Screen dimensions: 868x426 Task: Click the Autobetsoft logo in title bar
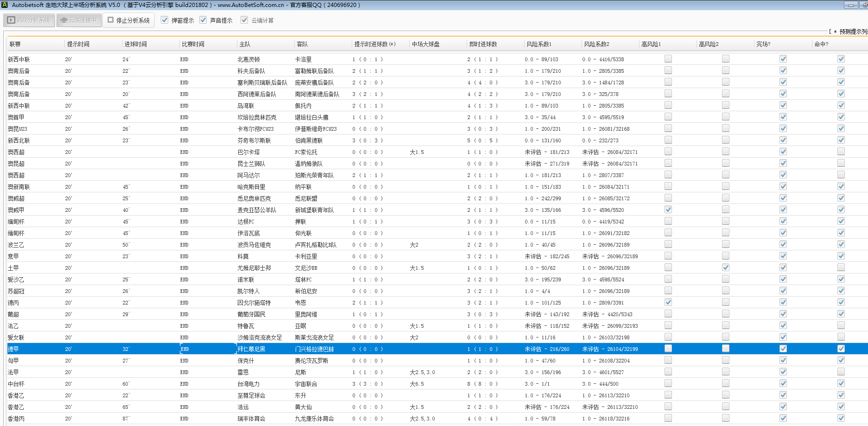click(x=4, y=5)
